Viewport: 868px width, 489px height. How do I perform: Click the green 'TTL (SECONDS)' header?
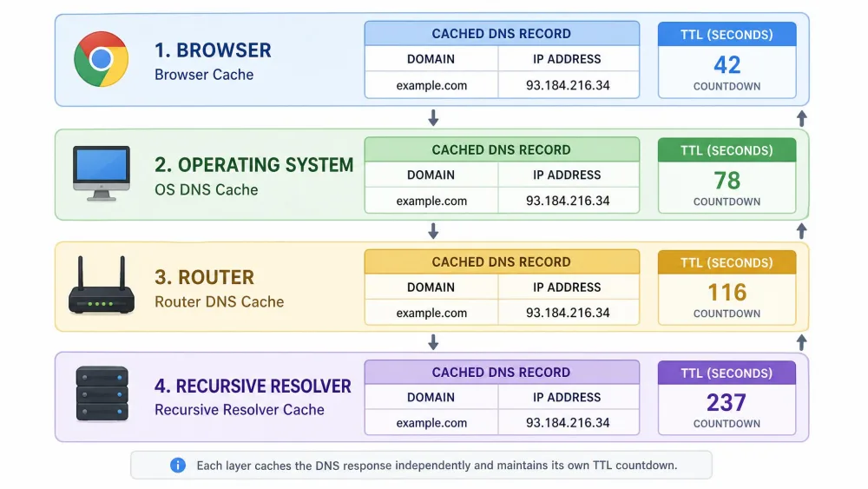(727, 150)
